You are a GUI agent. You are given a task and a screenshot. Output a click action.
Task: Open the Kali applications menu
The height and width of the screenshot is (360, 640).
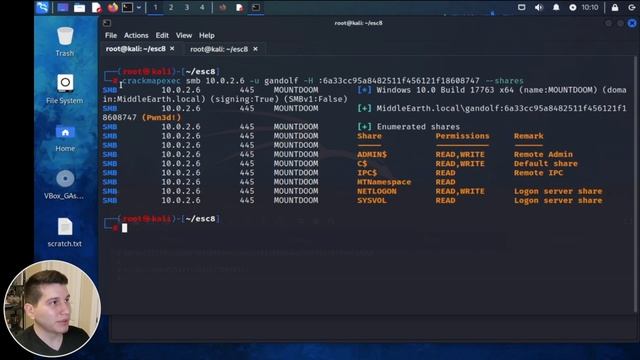click(x=42, y=7)
